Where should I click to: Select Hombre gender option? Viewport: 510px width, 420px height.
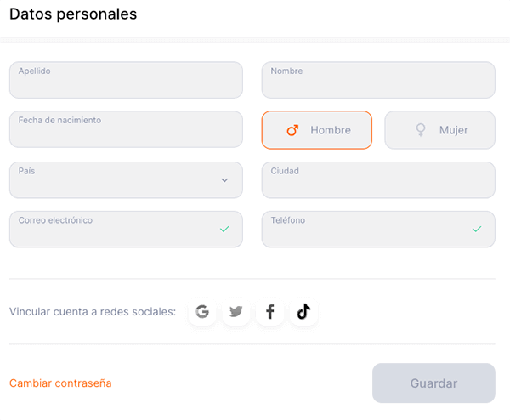[316, 130]
